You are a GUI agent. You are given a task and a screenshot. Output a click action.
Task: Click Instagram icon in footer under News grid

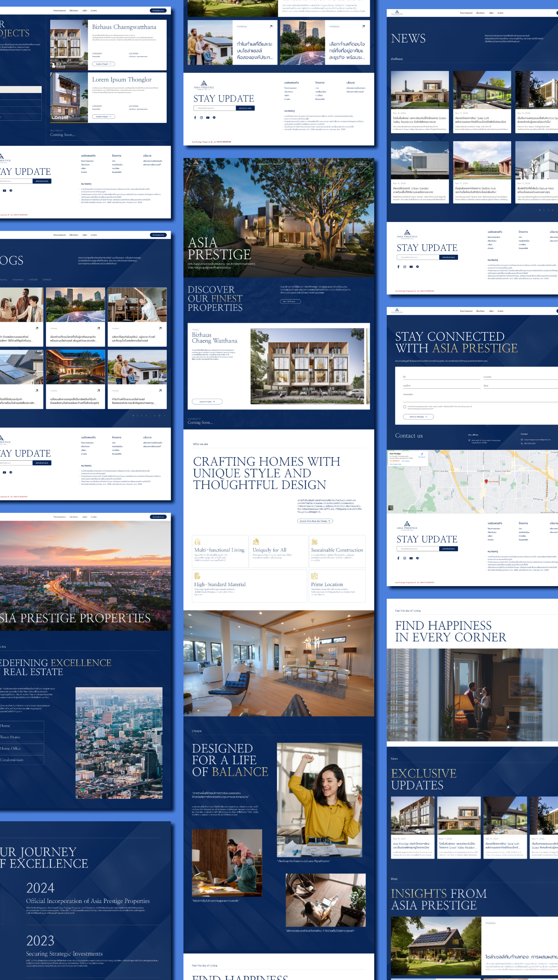pyautogui.click(x=404, y=267)
